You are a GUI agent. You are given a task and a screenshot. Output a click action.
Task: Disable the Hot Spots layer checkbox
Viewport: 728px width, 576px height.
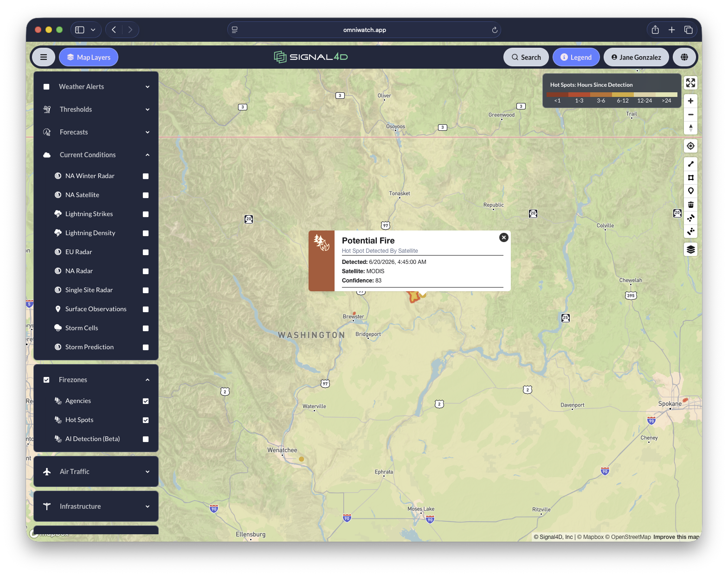tap(146, 420)
